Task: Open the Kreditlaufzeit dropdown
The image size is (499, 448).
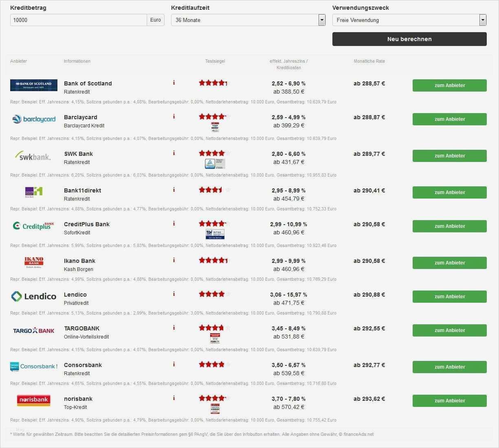Action: pyautogui.click(x=248, y=20)
